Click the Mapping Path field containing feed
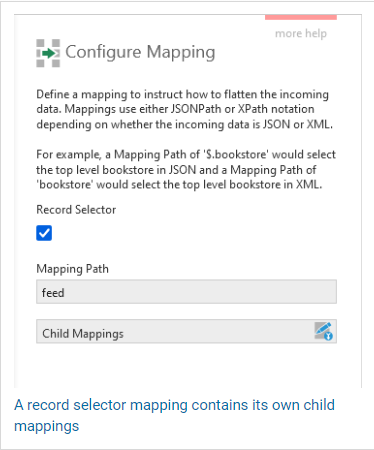This screenshot has width=374, height=450. coord(186,292)
